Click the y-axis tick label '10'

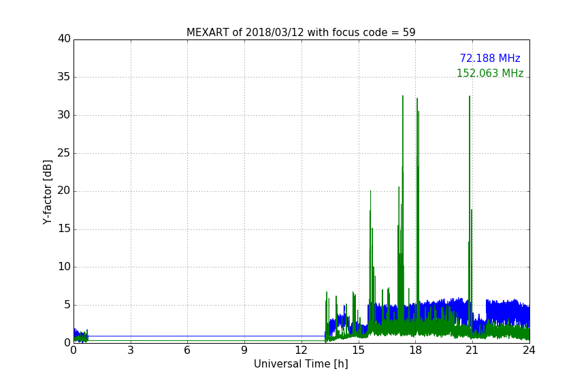64,267
